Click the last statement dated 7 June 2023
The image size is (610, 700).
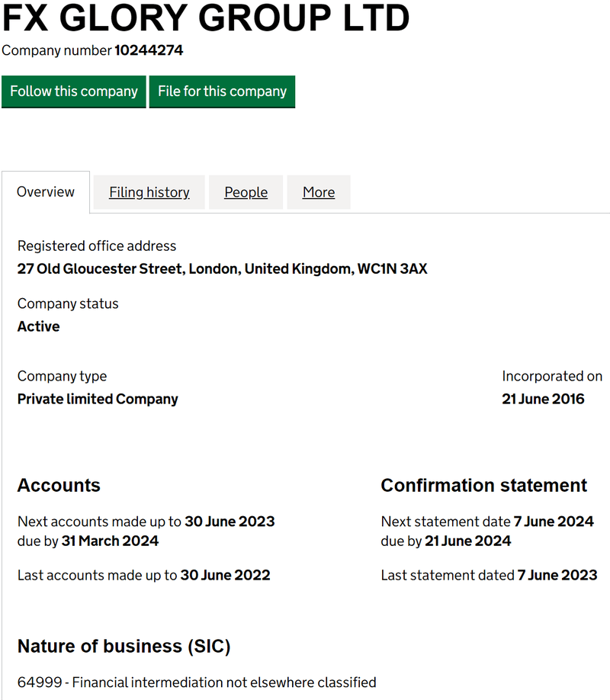pyautogui.click(x=555, y=574)
